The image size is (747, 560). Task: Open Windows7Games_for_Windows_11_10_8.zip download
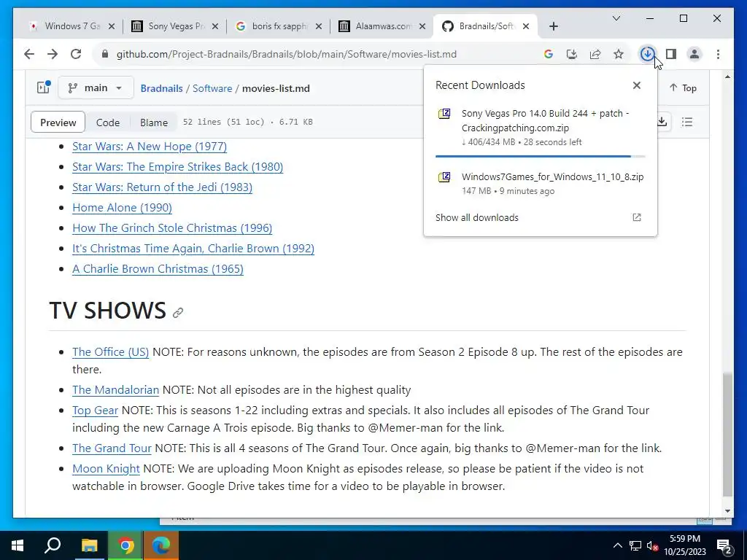541,183
